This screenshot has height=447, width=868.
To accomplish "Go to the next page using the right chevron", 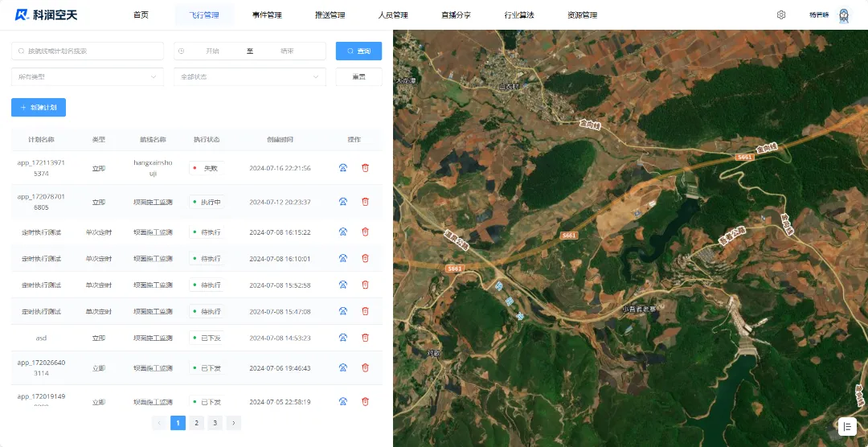I will point(233,422).
